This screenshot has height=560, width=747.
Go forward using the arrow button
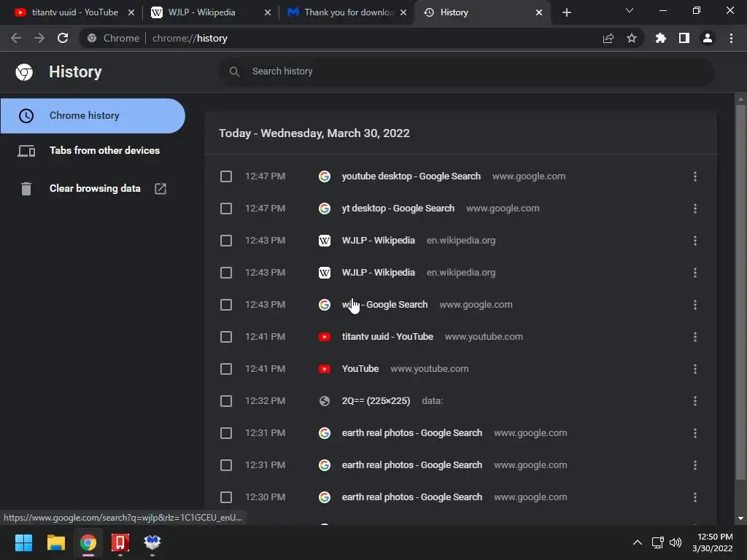point(39,38)
